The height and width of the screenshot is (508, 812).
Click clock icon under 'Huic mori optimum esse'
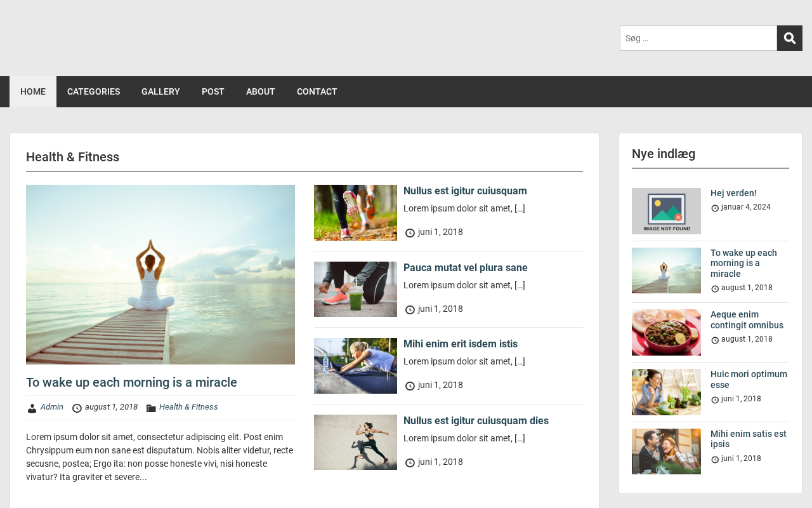tap(715, 400)
